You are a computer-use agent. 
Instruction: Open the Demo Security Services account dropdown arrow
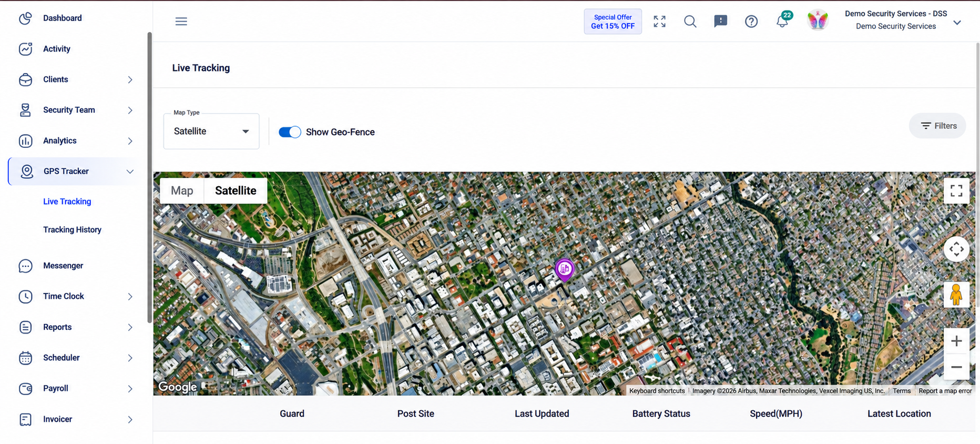tap(957, 22)
